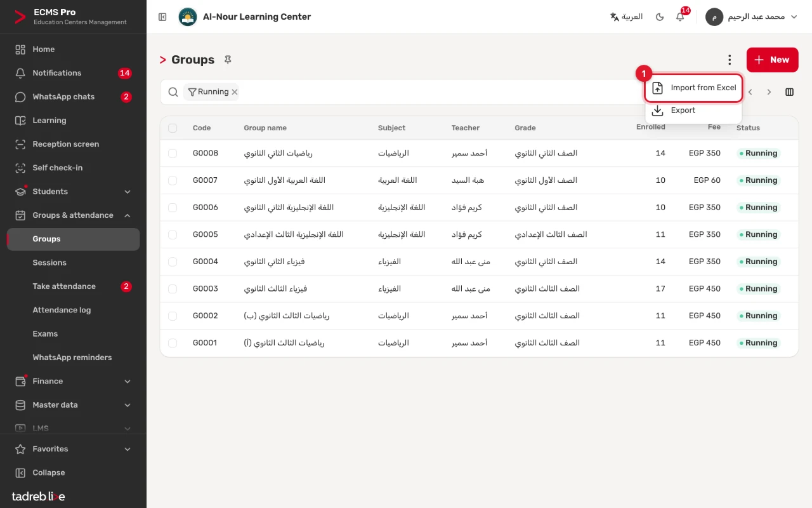Open the notifications bell icon
This screenshot has height=508, width=812.
click(680, 17)
